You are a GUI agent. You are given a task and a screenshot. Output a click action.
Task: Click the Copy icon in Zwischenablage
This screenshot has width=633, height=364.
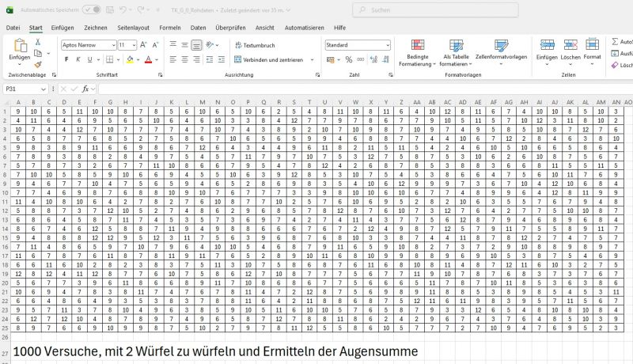(38, 53)
